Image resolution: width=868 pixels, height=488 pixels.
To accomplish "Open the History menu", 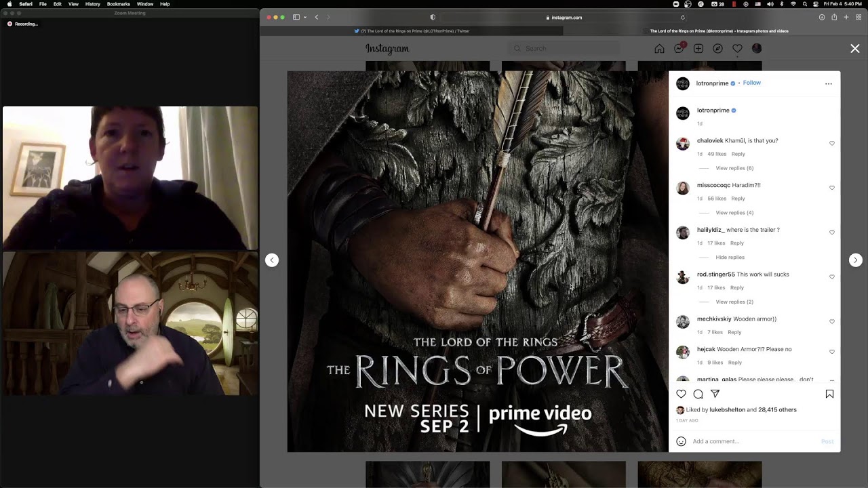I will pos(93,4).
